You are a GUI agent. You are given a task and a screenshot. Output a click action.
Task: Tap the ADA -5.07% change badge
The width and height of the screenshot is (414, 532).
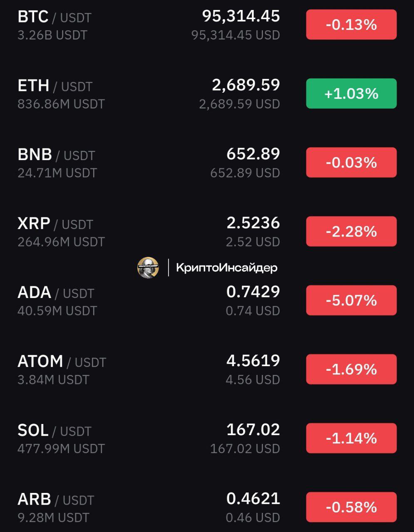[351, 300]
